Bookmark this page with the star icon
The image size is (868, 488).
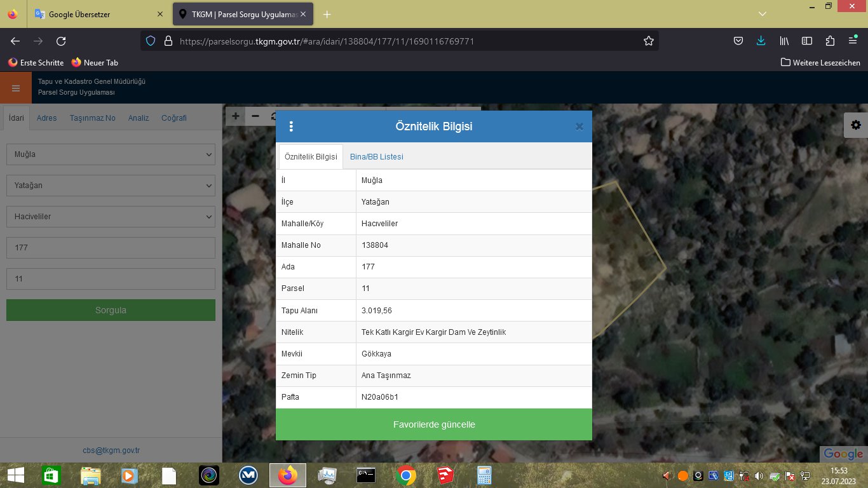[648, 41]
